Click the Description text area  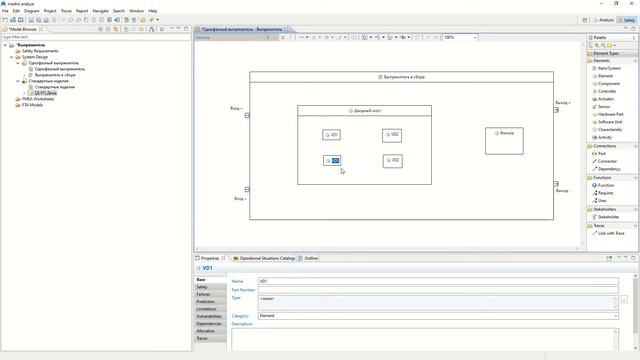click(x=425, y=339)
